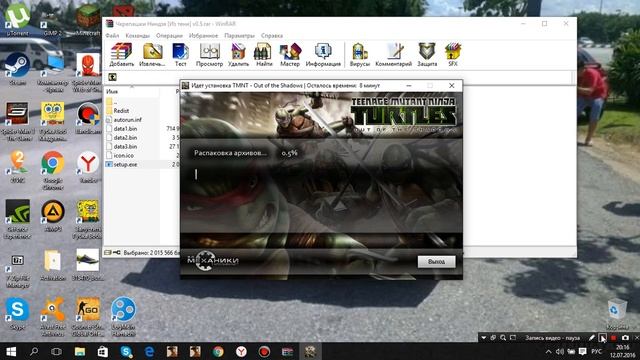Screen dimensions: 640x360
Task: Open Microsoft Edge from the taskbar
Action: pos(149,351)
